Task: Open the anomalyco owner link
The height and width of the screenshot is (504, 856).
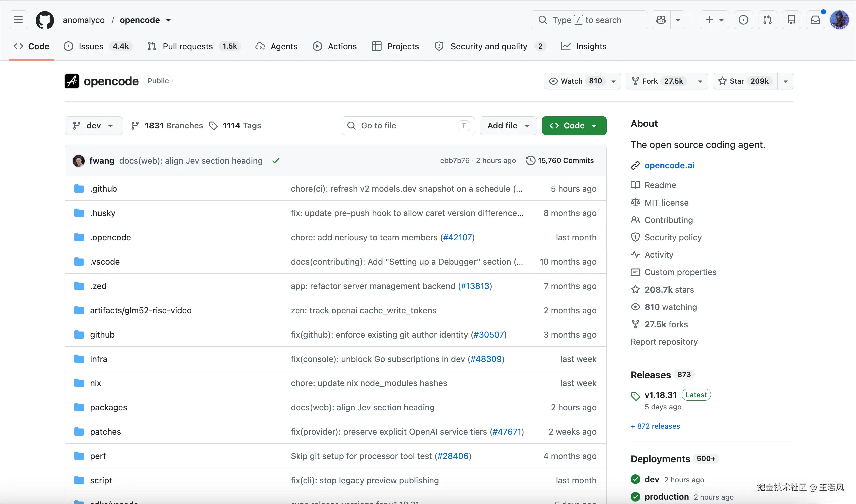Action: (84, 20)
